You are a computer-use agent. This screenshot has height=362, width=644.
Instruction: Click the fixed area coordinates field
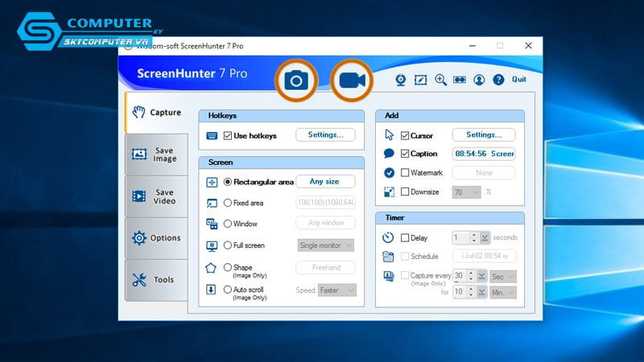tap(326, 203)
